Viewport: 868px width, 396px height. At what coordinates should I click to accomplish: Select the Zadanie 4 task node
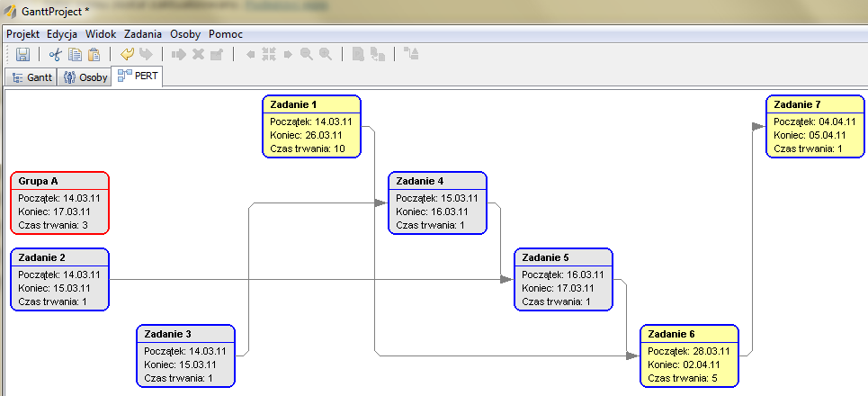437,202
